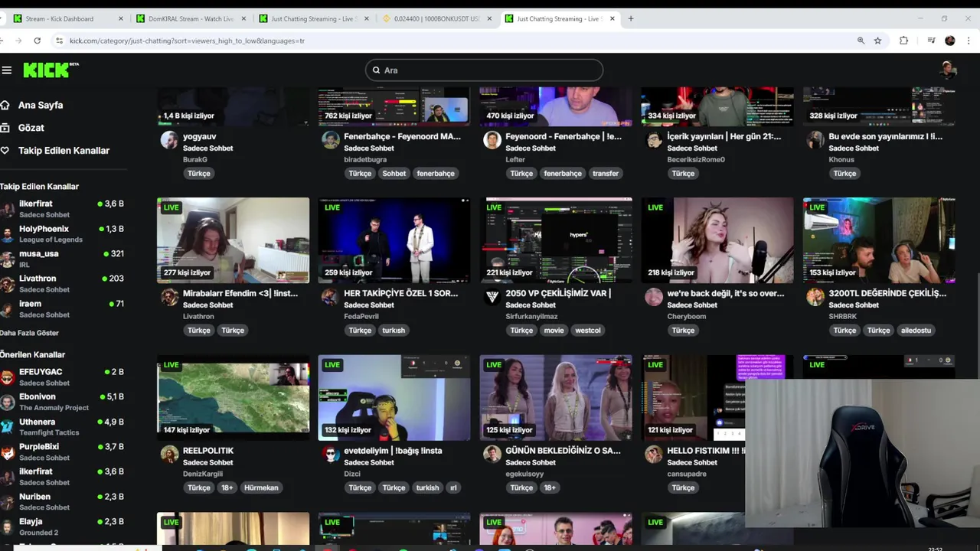Switch to the 1000BONKUSDT tab
Image resolution: width=980 pixels, height=551 pixels.
click(436, 18)
